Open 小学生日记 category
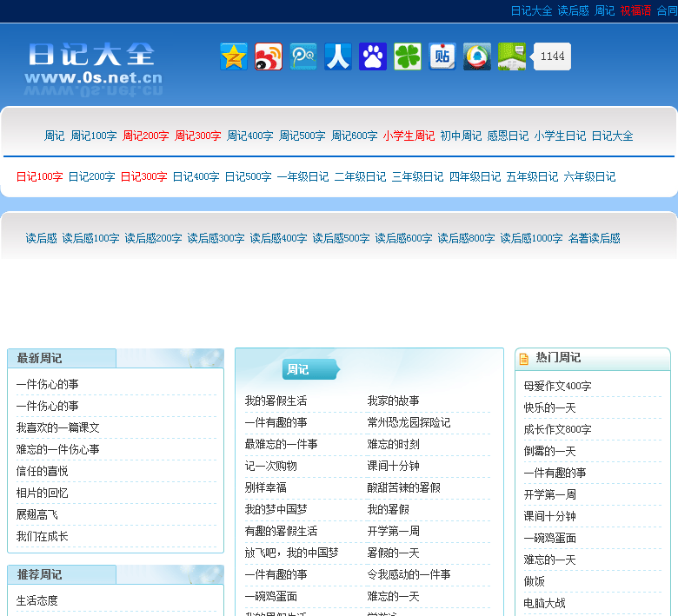 560,136
